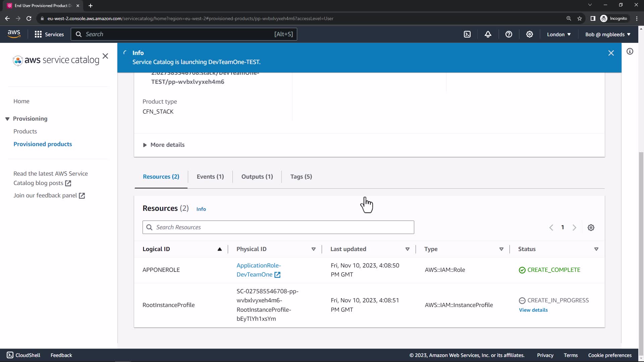The width and height of the screenshot is (644, 362).
Task: Close the Service Catalog side navigation
Action: 105,56
